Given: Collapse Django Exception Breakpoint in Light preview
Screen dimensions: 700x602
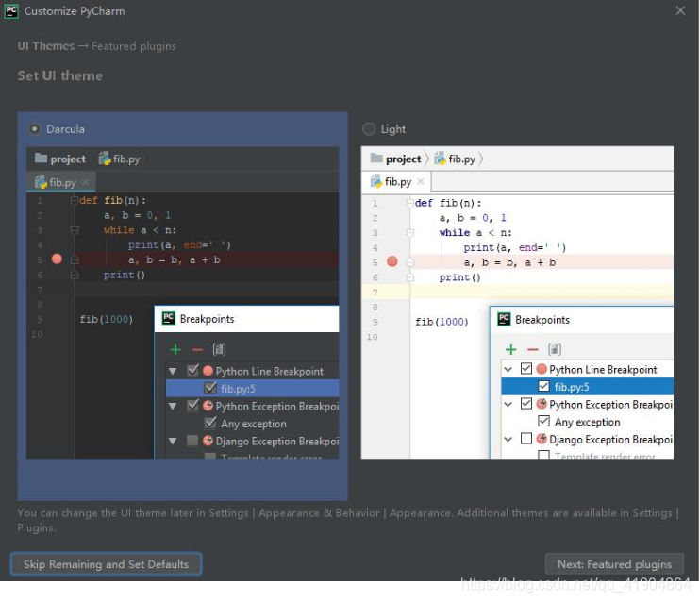Looking at the screenshot, I should click(508, 440).
